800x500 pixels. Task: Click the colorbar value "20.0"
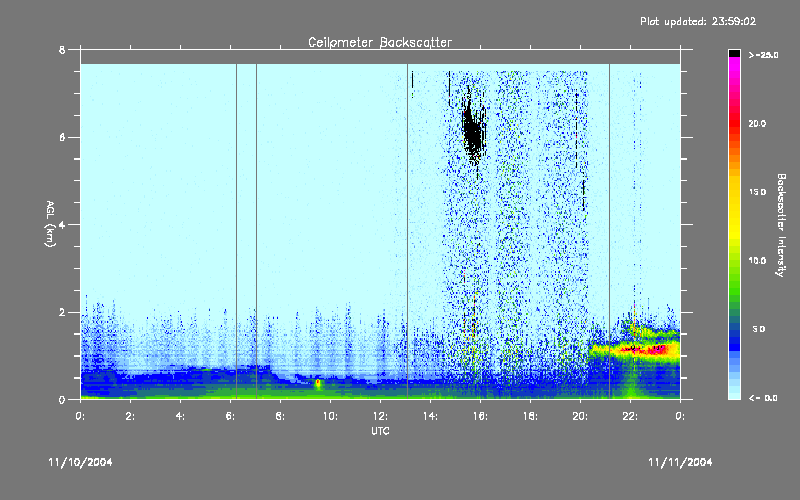(757, 124)
